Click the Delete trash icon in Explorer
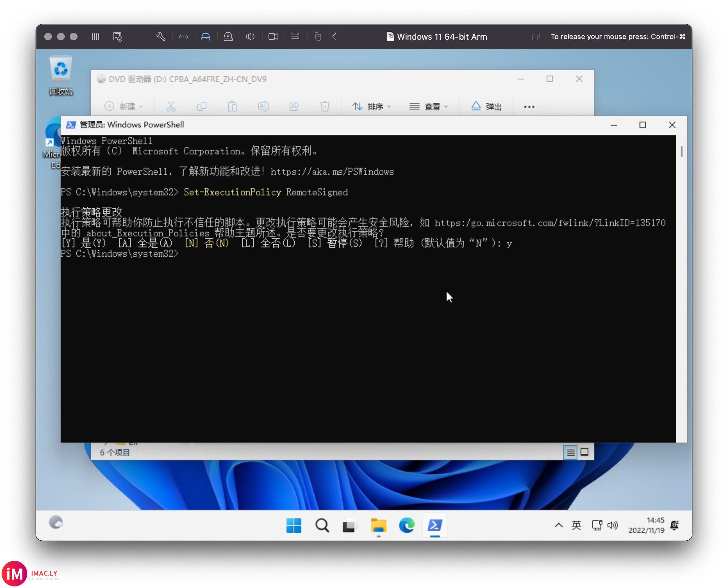This screenshot has width=728, height=588. point(325,107)
